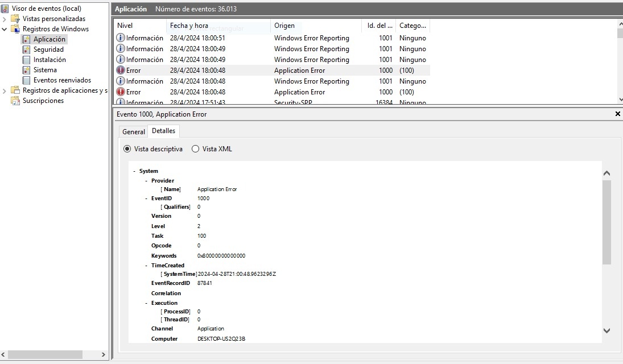Open the Detalles tab
Viewport: 623px width, 364px height.
coord(163,131)
